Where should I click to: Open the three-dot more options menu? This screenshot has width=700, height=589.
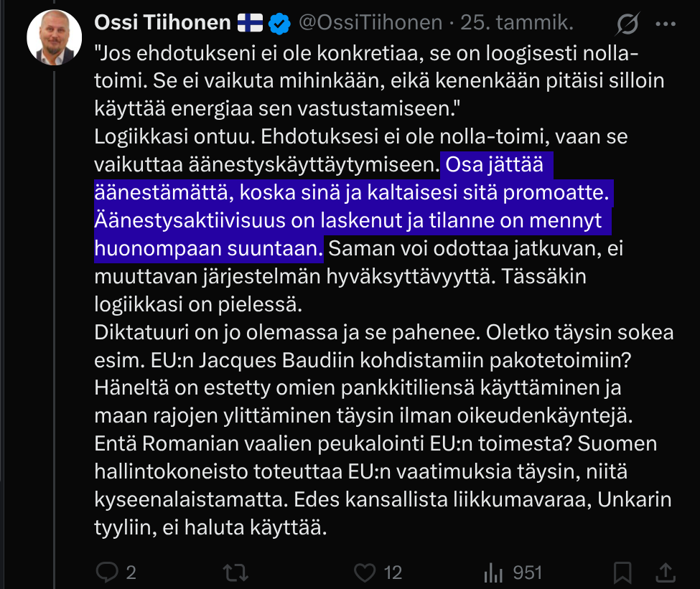pos(666,25)
